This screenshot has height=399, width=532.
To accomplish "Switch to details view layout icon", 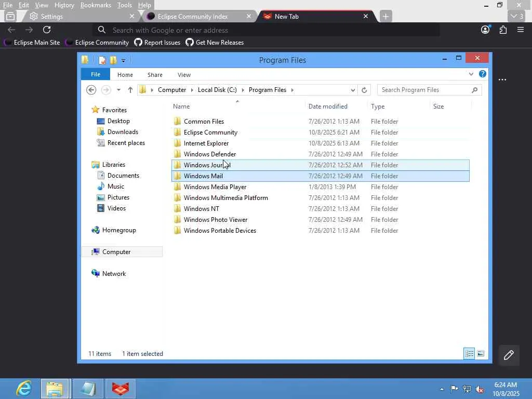I will click(x=469, y=353).
